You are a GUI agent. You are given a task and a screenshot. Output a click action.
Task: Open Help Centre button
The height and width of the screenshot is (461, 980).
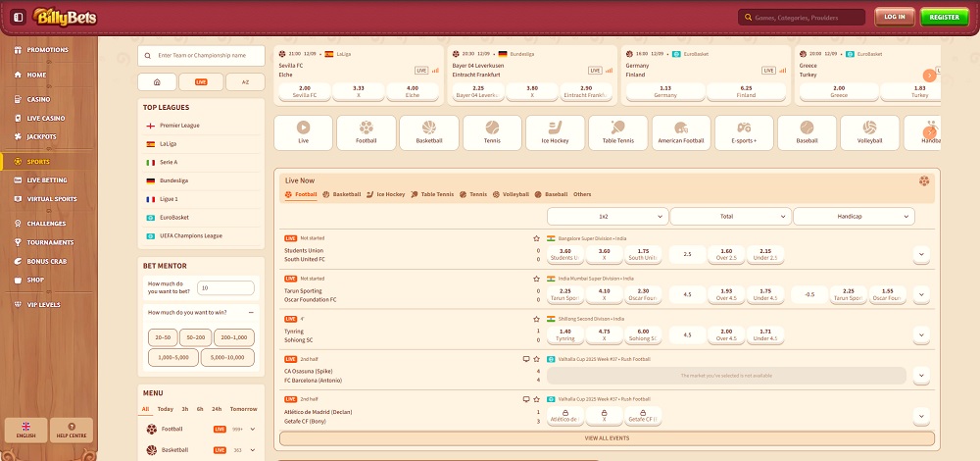[72, 431]
